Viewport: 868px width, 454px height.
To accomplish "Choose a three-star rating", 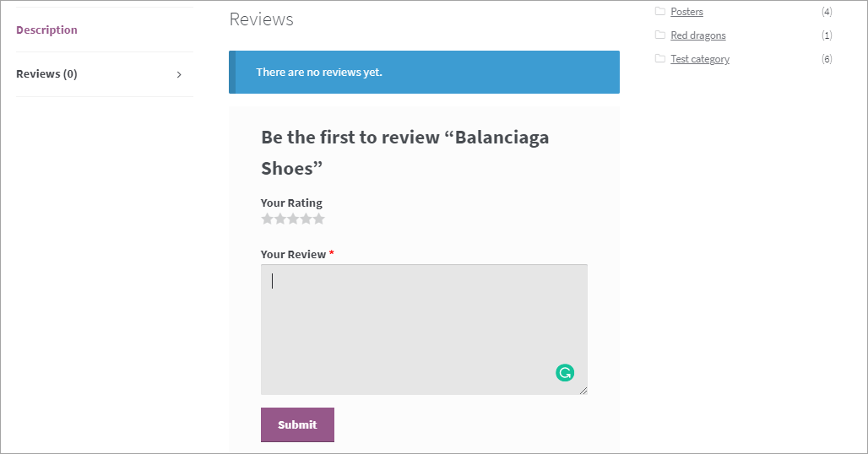I will (x=293, y=219).
